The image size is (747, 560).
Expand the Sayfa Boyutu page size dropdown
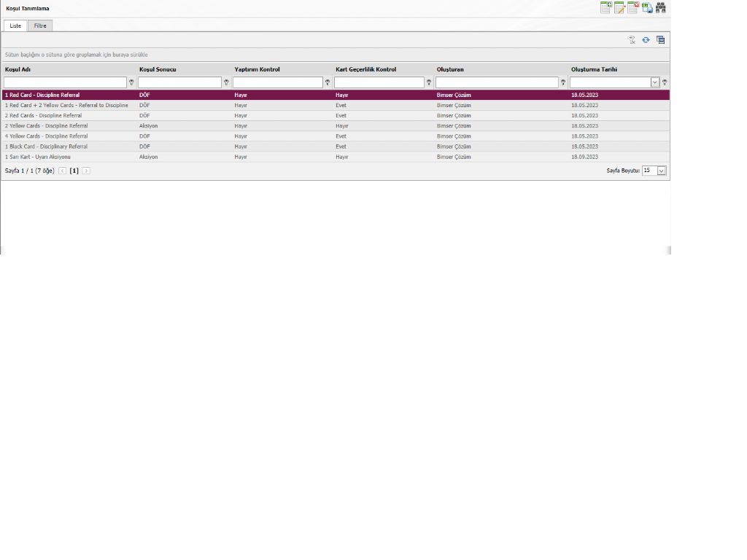point(661,171)
